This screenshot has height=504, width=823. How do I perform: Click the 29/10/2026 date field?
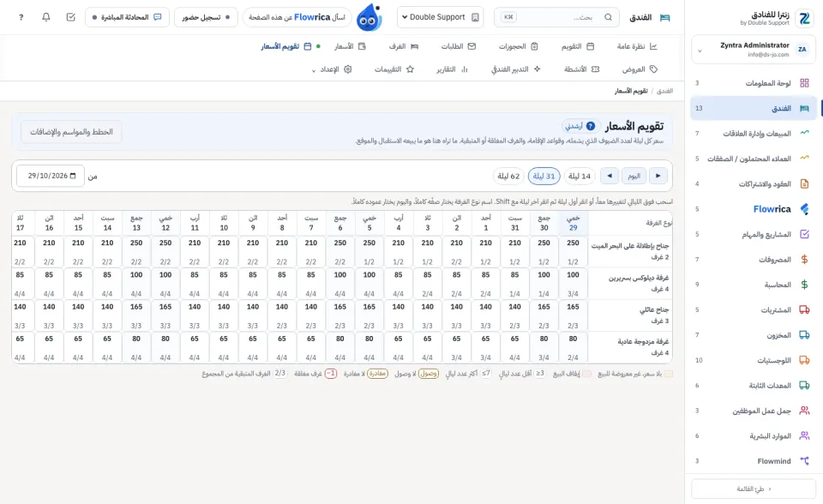click(51, 176)
